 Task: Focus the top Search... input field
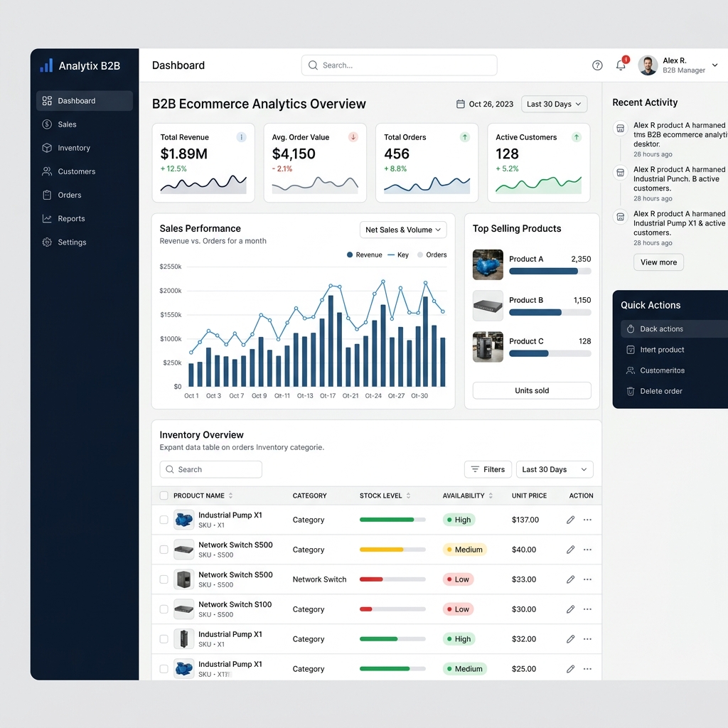tap(400, 65)
